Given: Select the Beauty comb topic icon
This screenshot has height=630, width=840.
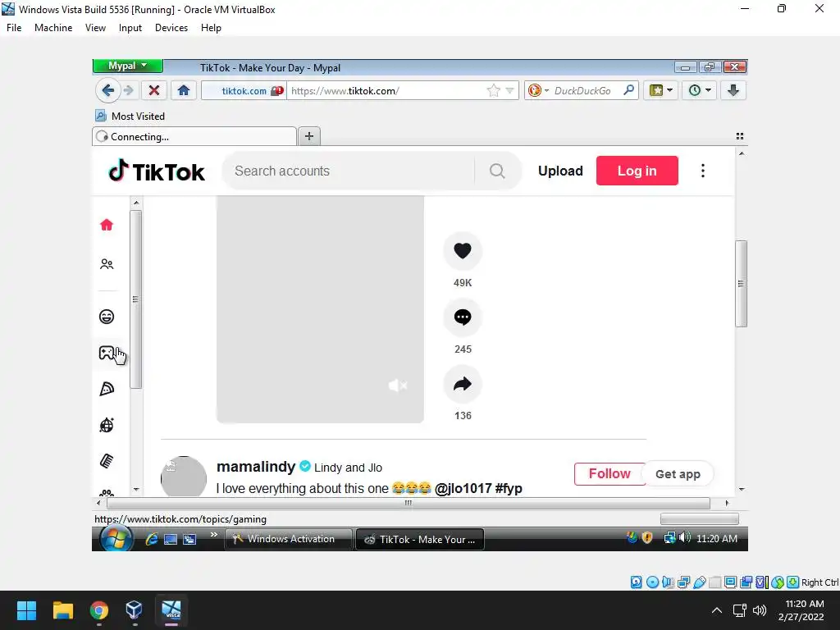Looking at the screenshot, I should (107, 461).
